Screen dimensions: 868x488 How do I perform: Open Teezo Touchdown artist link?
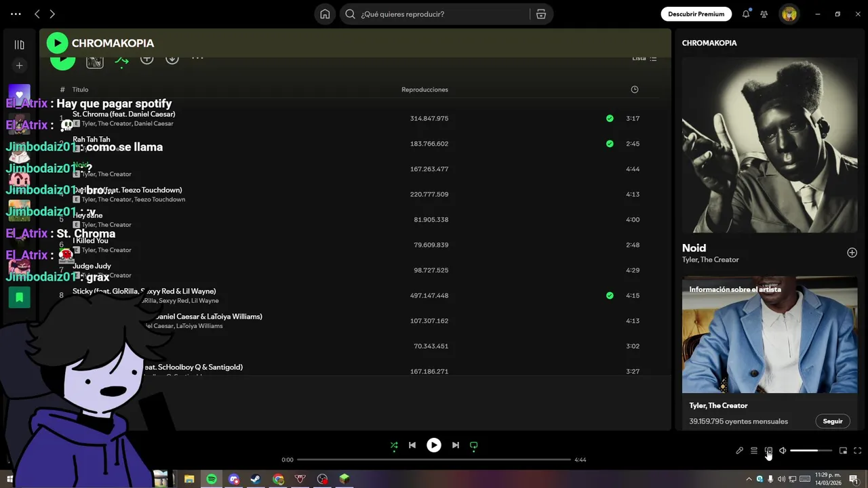(x=159, y=199)
